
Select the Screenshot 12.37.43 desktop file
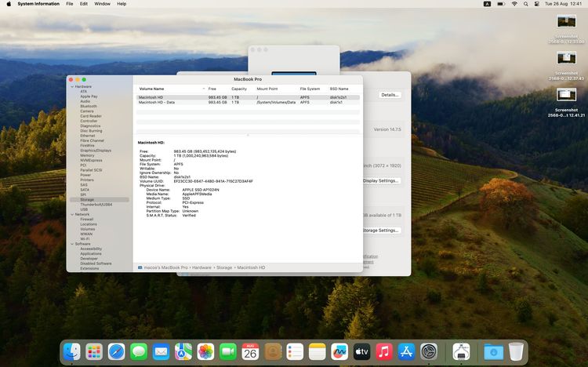click(x=566, y=66)
